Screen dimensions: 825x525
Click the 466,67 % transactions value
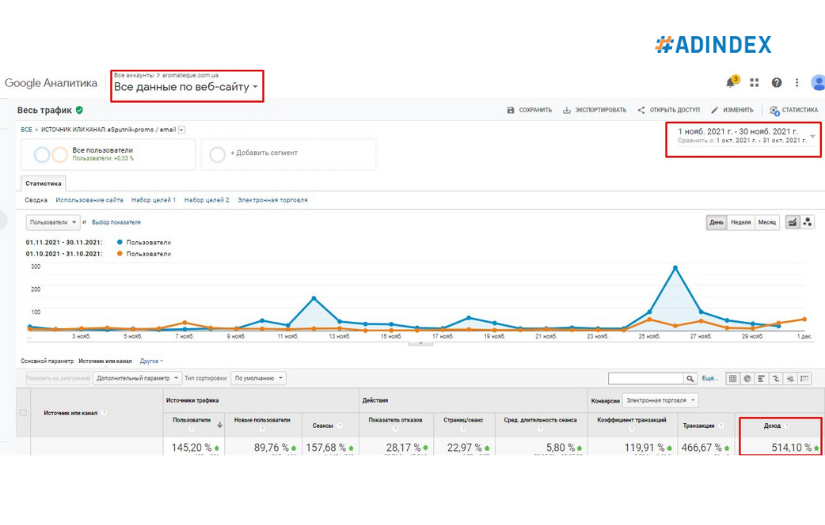[702, 448]
